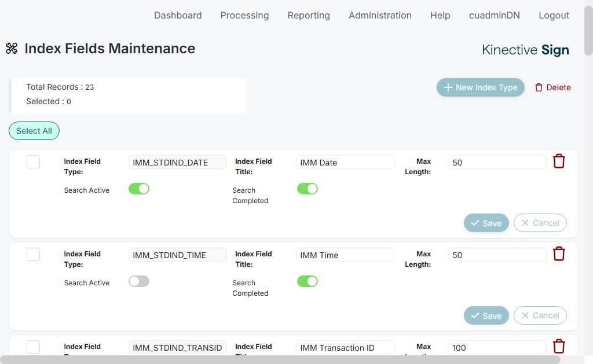Screen dimensions: 593x364
Task: Edit the IMM Time title field
Action: [x=345, y=255]
